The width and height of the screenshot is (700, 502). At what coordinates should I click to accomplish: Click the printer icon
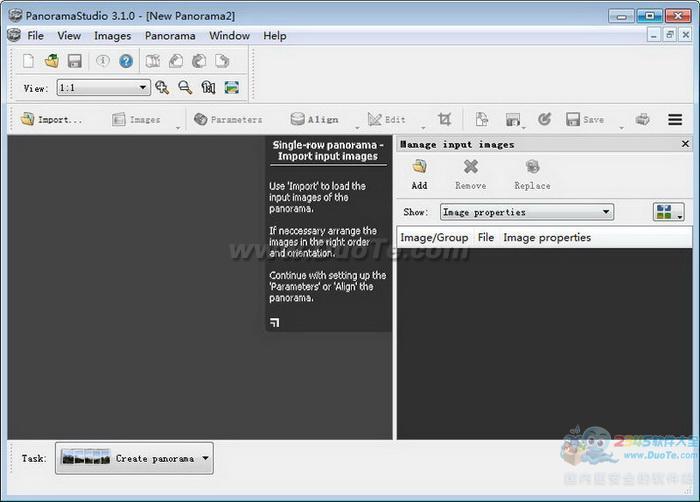(642, 119)
